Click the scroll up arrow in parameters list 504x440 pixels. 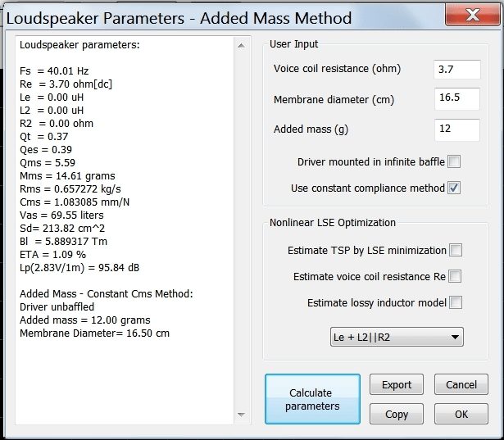(241, 46)
